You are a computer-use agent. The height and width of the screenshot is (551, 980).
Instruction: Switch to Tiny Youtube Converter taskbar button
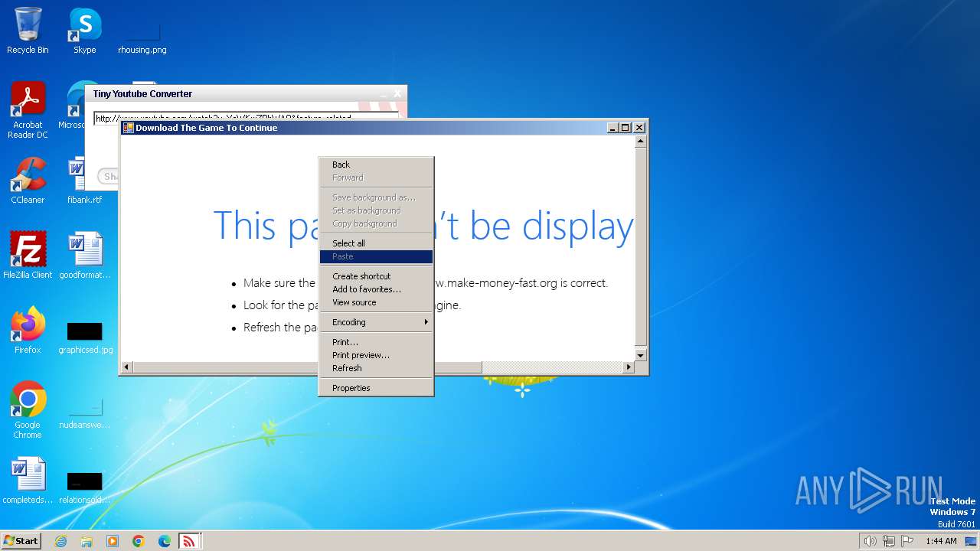click(x=189, y=541)
